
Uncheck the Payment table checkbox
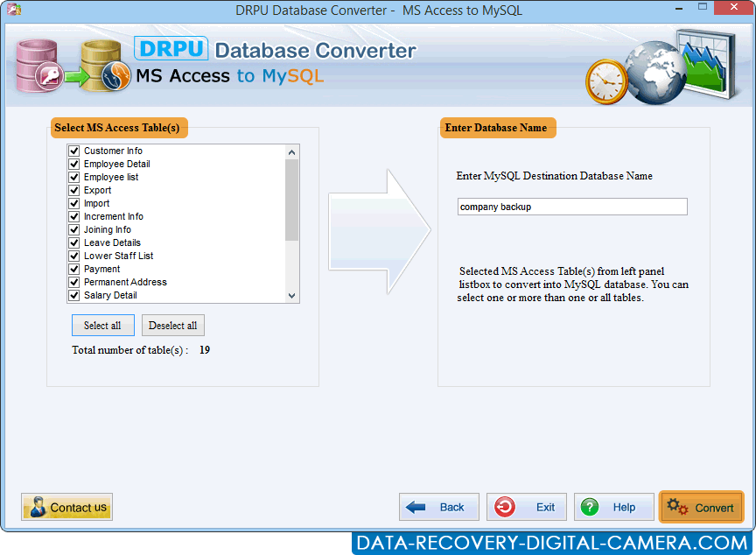[x=74, y=269]
